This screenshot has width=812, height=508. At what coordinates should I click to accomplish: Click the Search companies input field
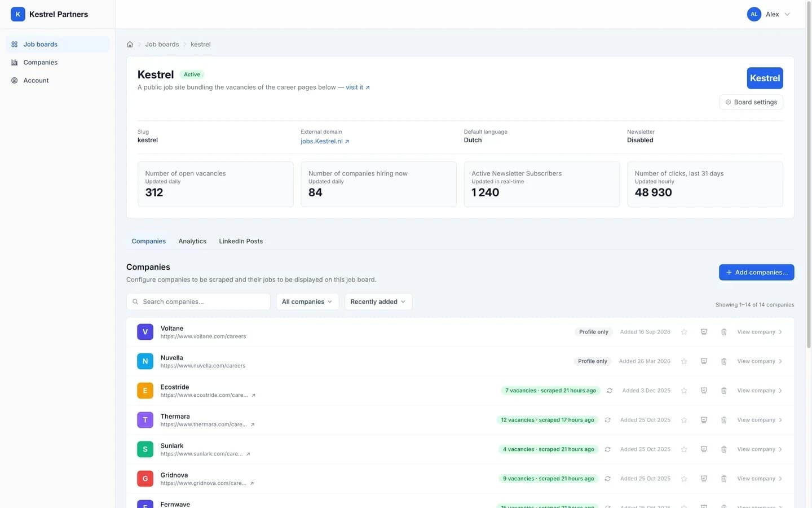tap(198, 301)
